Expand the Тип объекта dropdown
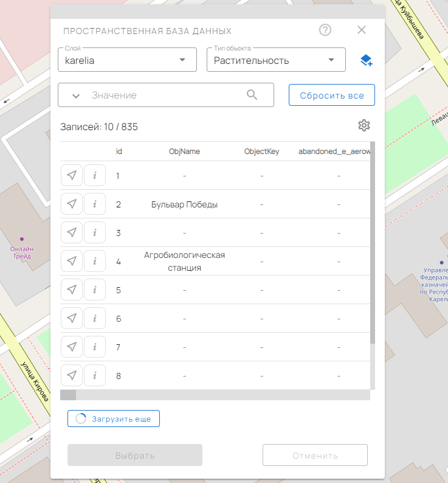 [x=276, y=60]
